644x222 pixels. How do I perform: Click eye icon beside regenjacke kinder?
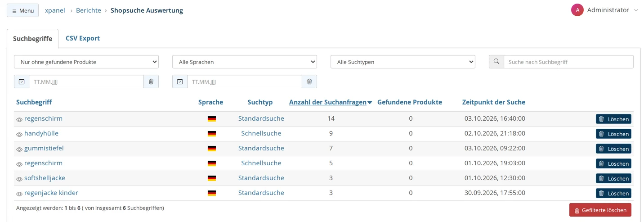[x=19, y=194]
